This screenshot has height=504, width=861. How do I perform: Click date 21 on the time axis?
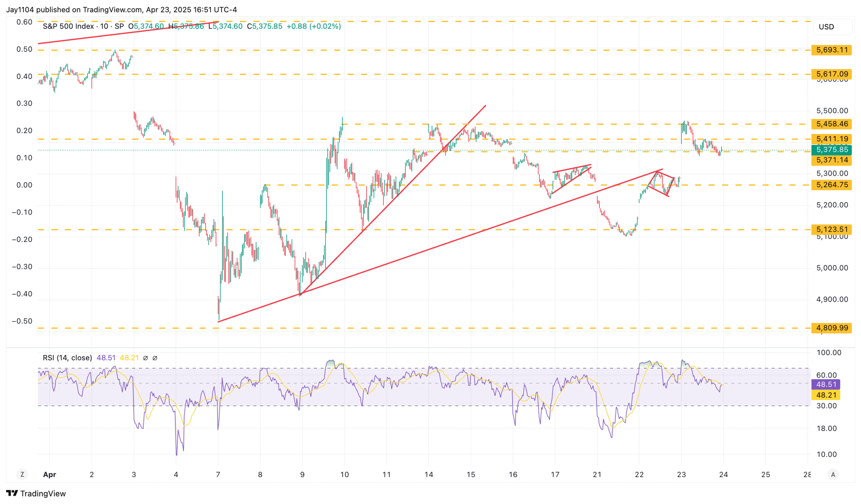[597, 474]
